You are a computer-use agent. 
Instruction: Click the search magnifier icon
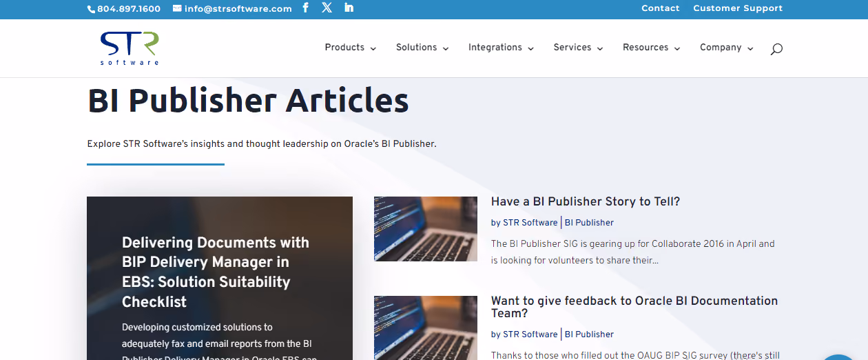pyautogui.click(x=776, y=49)
